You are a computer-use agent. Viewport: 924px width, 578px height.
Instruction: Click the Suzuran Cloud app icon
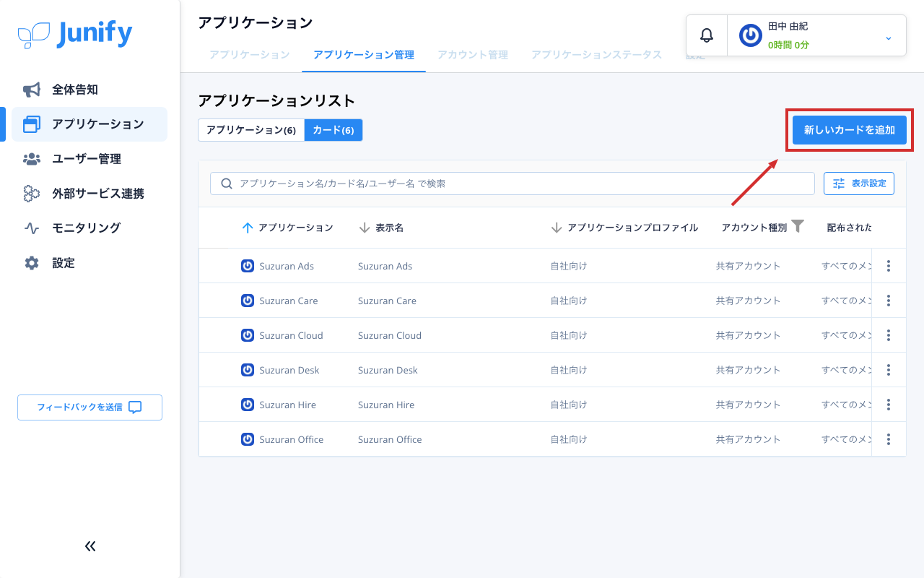pos(248,335)
